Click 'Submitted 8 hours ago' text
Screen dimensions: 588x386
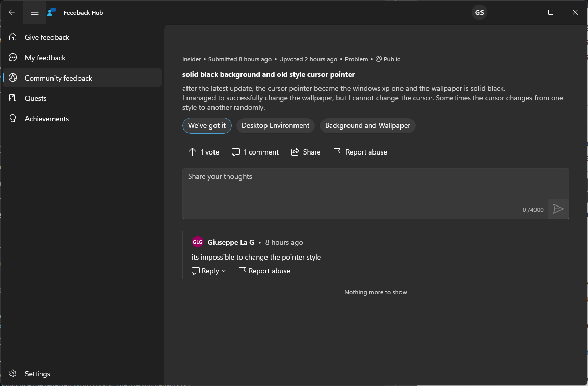[x=240, y=59]
